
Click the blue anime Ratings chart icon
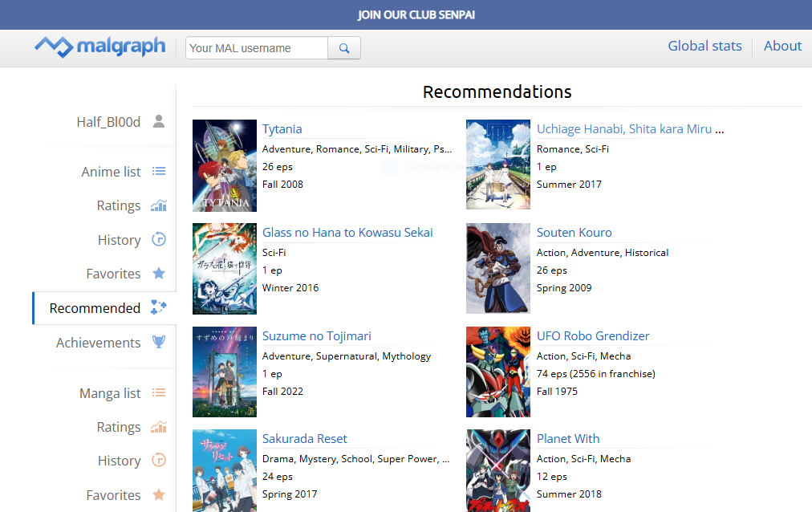pyautogui.click(x=159, y=205)
